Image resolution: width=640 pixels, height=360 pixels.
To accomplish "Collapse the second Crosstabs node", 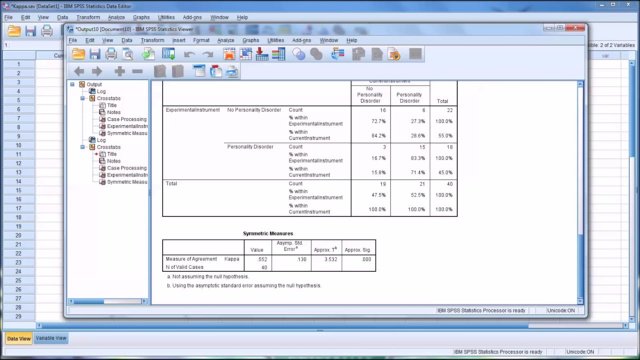I will (82, 147).
